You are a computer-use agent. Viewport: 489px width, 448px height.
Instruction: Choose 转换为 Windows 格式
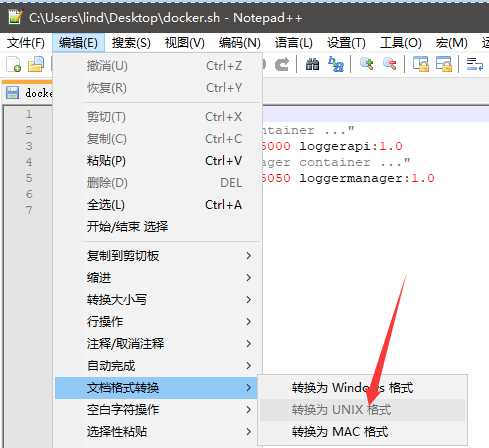click(363, 388)
